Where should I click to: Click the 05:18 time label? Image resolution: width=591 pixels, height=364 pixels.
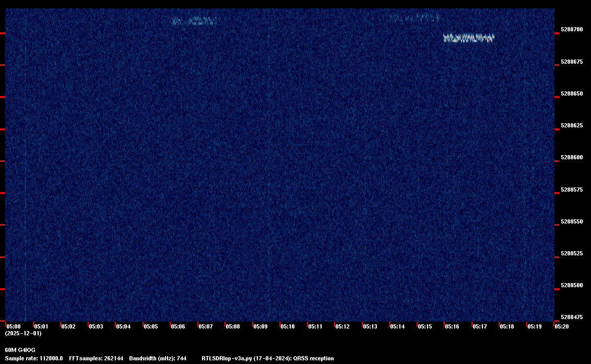[x=506, y=326]
